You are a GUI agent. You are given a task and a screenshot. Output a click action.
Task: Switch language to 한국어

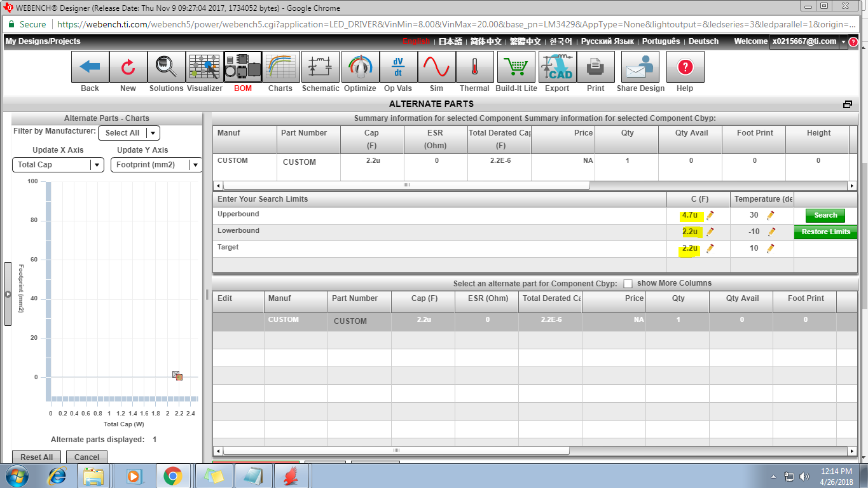[x=561, y=41]
